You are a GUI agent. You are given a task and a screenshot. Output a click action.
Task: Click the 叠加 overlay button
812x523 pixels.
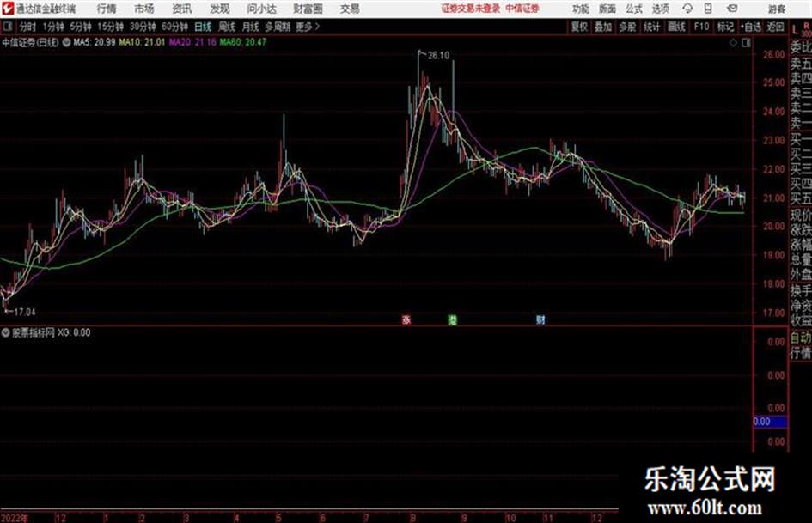click(603, 27)
